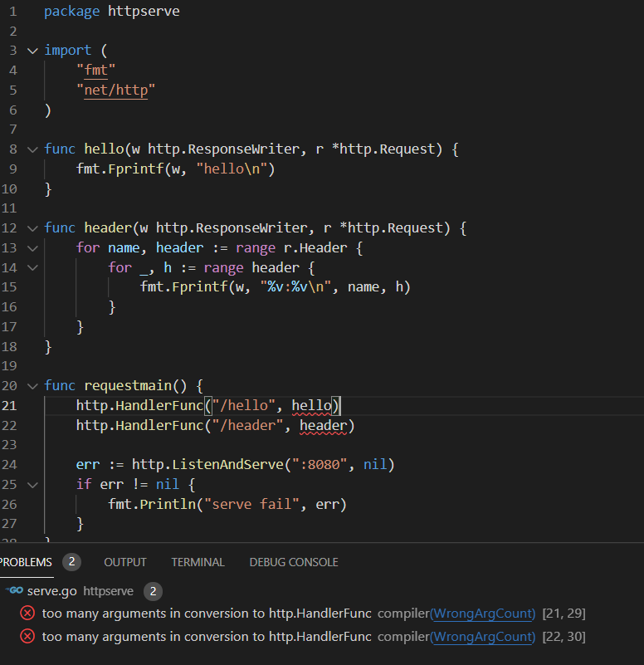
Task: Click error icon of the line 22 problem
Action: pos(27,636)
